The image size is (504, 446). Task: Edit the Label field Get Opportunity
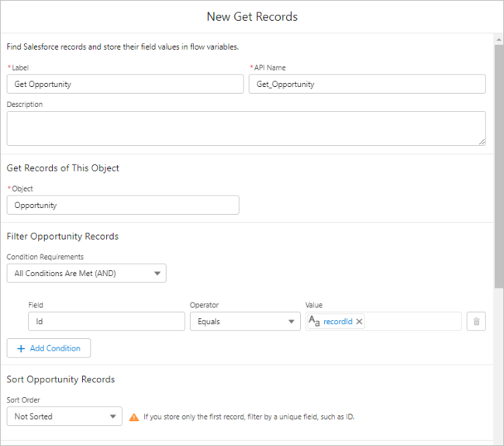click(x=125, y=85)
